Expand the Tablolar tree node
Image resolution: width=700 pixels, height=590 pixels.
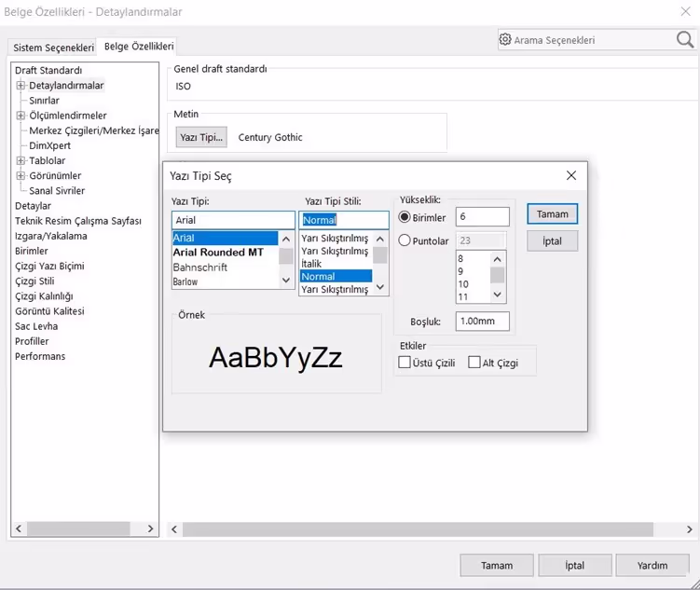click(21, 160)
